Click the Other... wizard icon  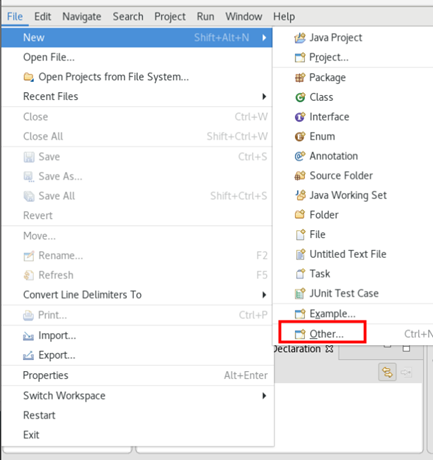pos(300,334)
